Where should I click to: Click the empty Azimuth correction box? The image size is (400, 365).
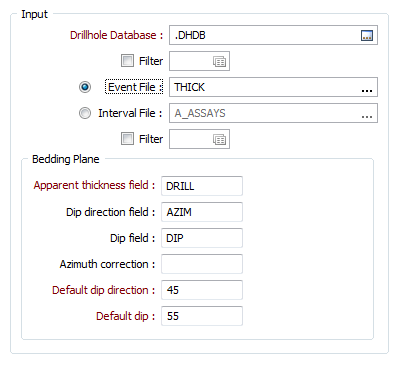point(202,264)
